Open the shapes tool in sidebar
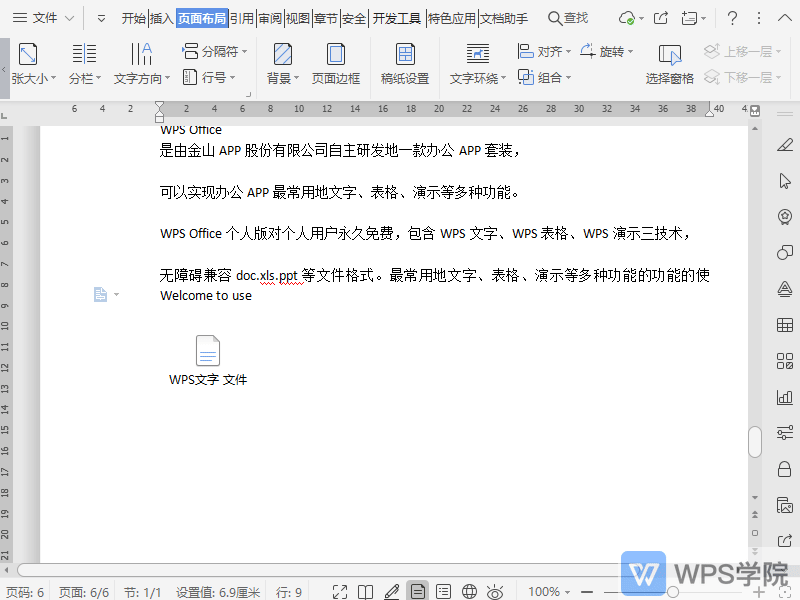 tap(785, 253)
